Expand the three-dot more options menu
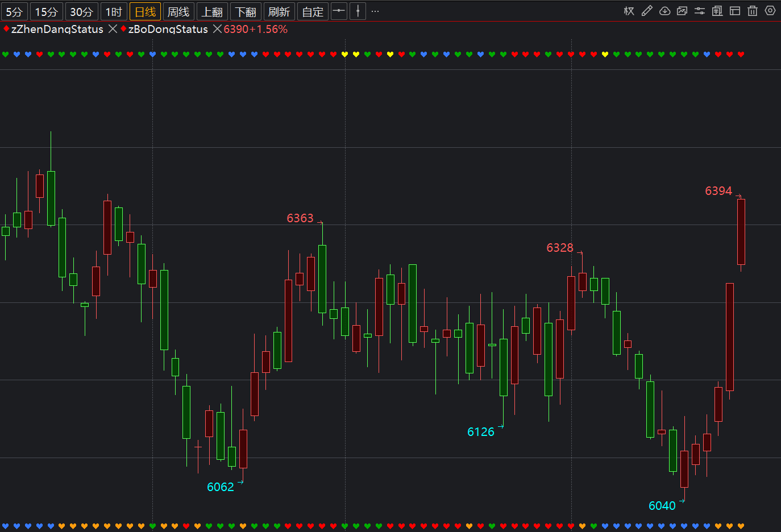Viewport: 781px width, 532px height. click(375, 11)
